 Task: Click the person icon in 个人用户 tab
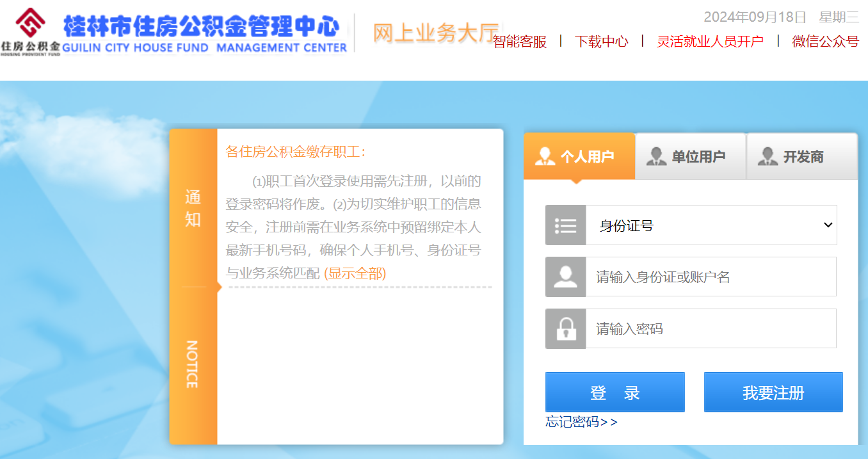[545, 156]
